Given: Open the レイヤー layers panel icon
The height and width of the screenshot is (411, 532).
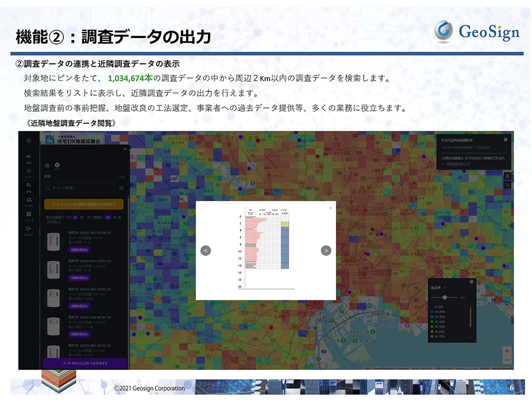Looking at the screenshot, I should coord(29,171).
